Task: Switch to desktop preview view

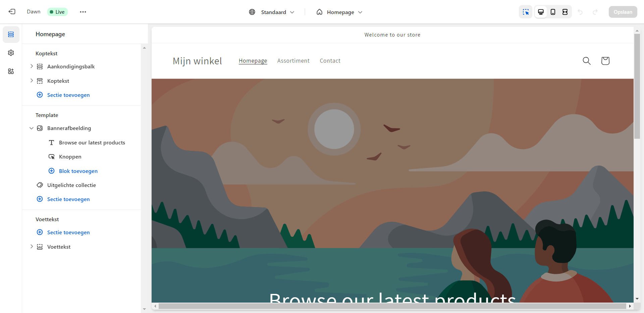Action: click(541, 12)
